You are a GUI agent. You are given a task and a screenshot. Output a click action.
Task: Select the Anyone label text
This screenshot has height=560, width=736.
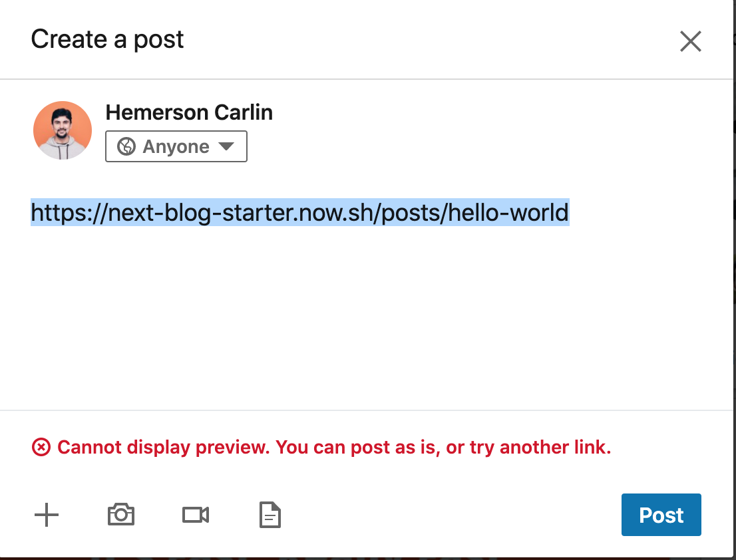176,146
